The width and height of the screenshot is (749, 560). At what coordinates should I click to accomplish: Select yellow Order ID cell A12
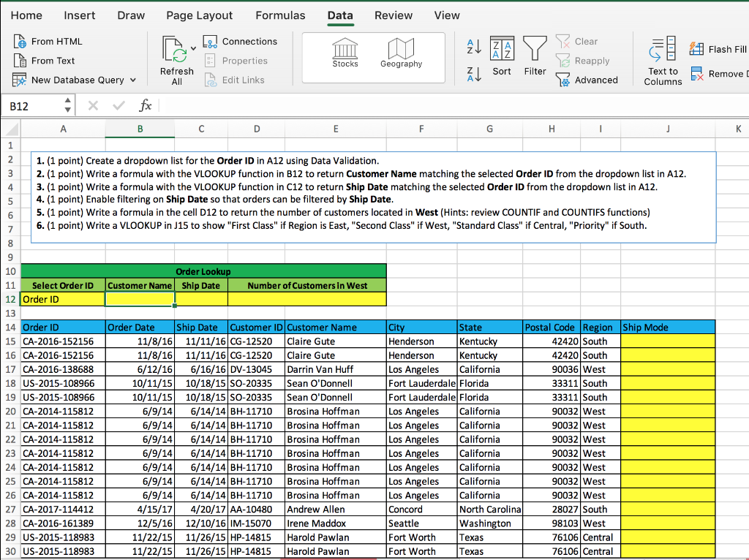(x=63, y=299)
